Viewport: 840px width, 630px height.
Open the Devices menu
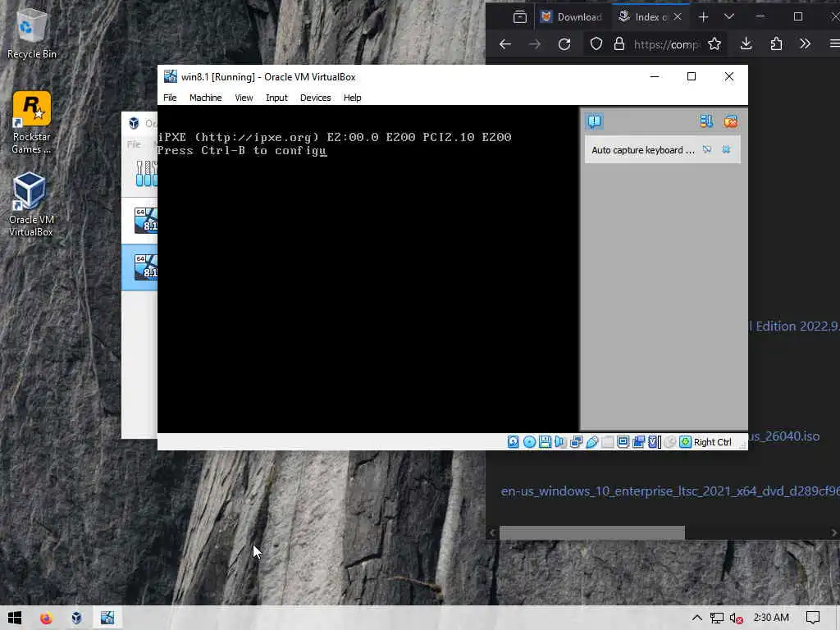(316, 98)
